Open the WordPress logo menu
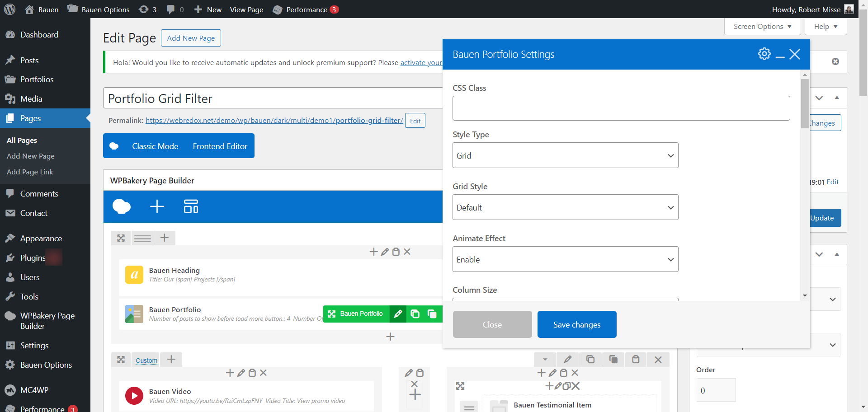 (x=10, y=9)
